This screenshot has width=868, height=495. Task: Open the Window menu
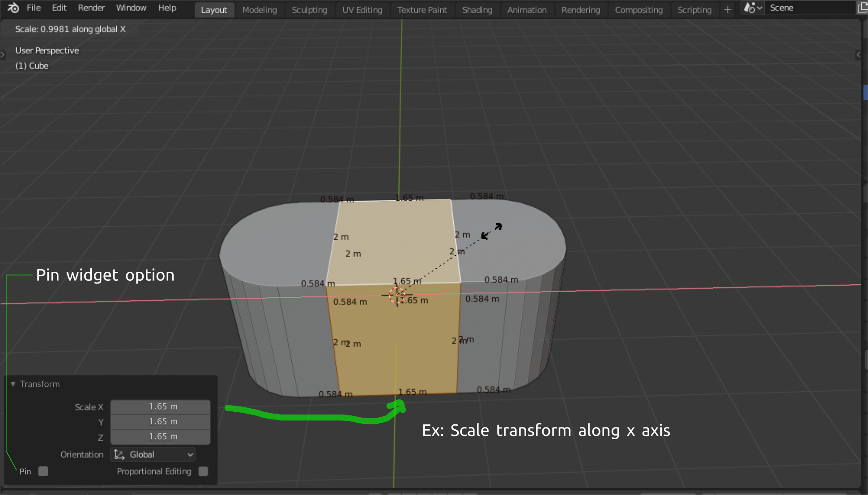131,8
